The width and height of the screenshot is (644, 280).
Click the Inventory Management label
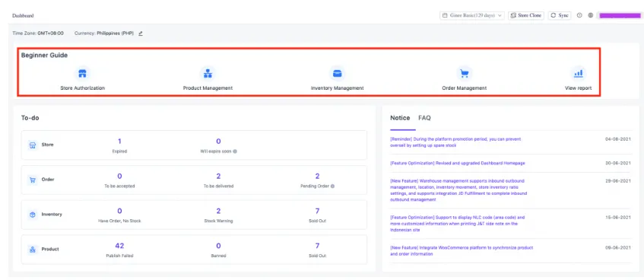coord(337,88)
